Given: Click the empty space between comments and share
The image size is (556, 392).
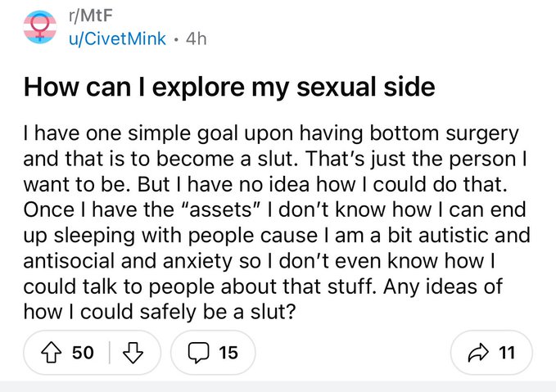Looking at the screenshot, I should [352, 353].
